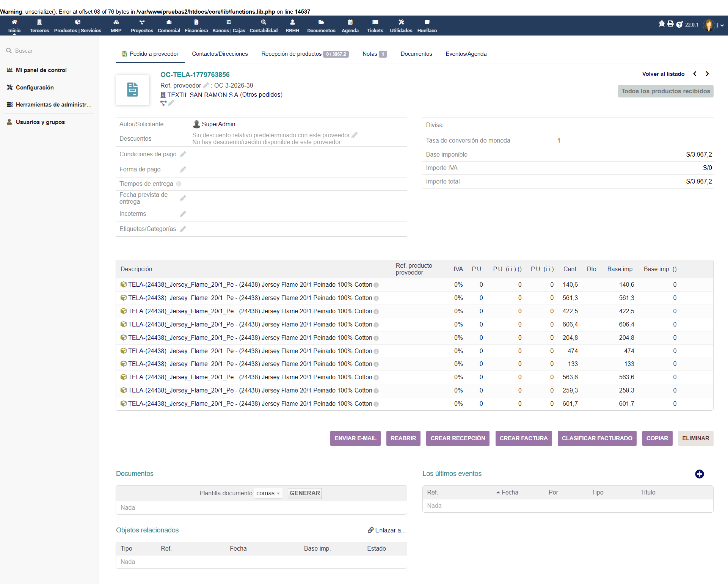Click the GENERAR button
Screen dimensions: 728x584
pyautogui.click(x=305, y=493)
